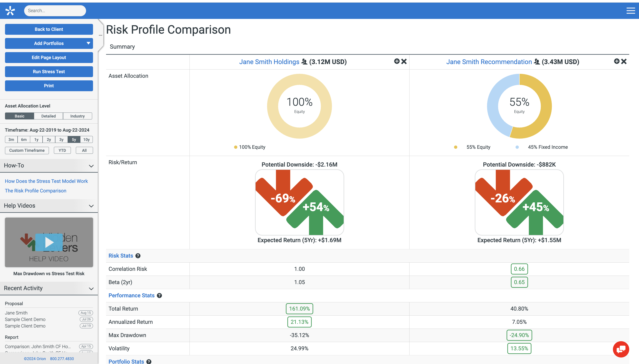Open The Risk Profile Comparison link
The image size is (639, 364).
pyautogui.click(x=35, y=191)
